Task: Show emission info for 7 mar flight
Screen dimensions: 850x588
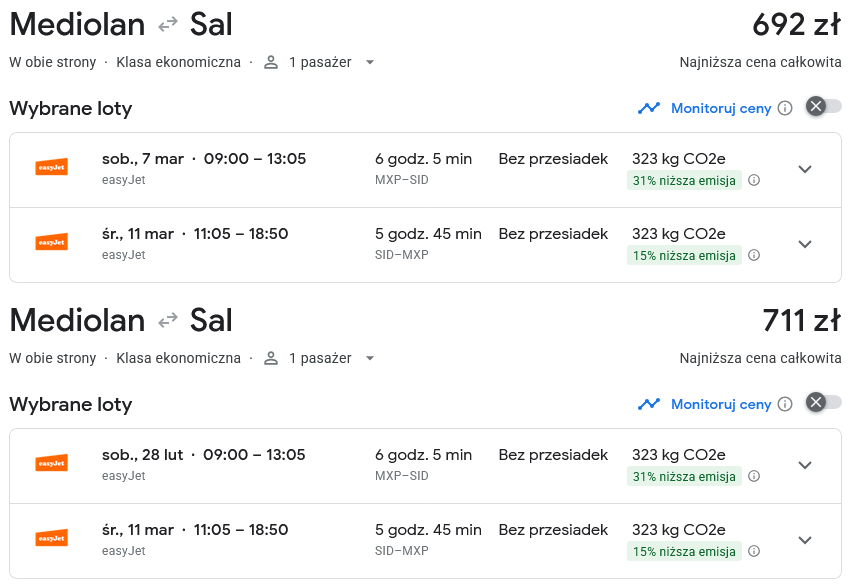Action: click(754, 180)
